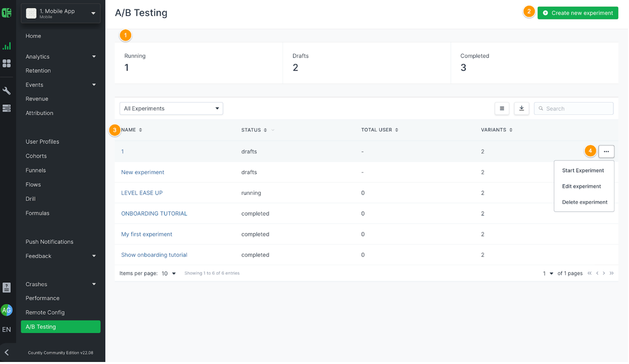629x364 pixels.
Task: Open the LEVEL EASE UP experiment
Action: 142,193
